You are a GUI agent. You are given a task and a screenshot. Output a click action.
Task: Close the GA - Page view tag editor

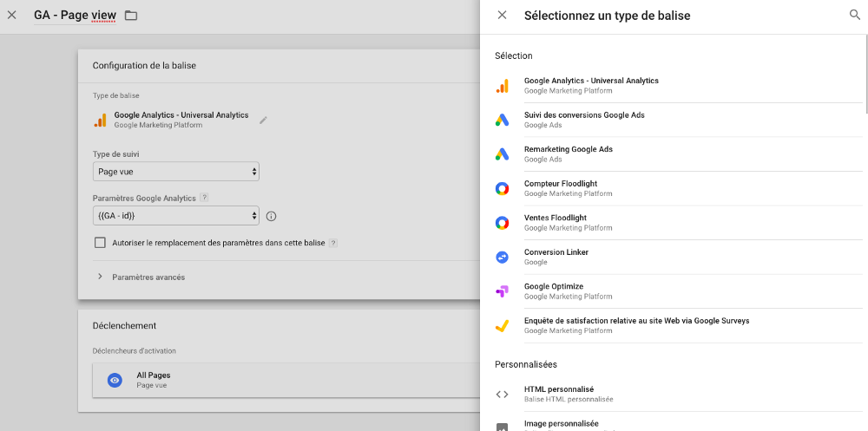[x=11, y=15]
